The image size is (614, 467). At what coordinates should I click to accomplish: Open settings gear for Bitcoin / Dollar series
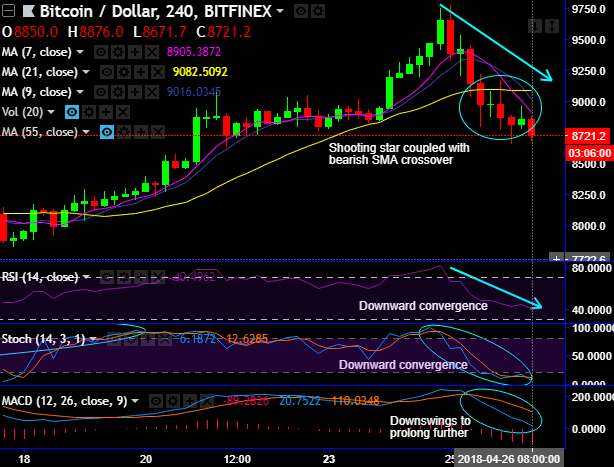coord(318,11)
